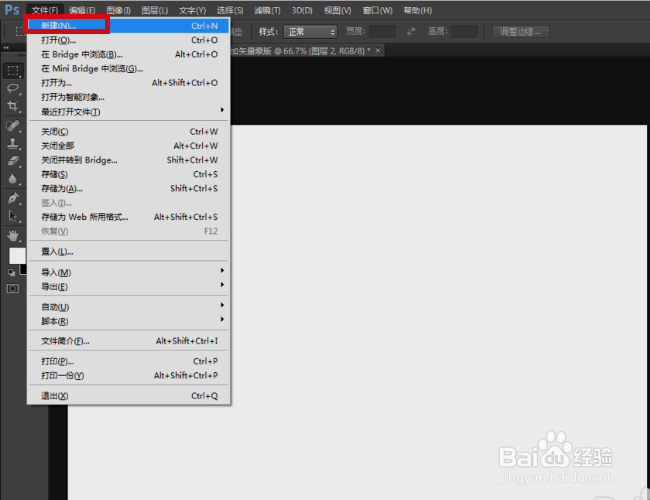Toggle Quick Mask mode icon
Image resolution: width=650 pixels, height=500 pixels.
coord(13,289)
